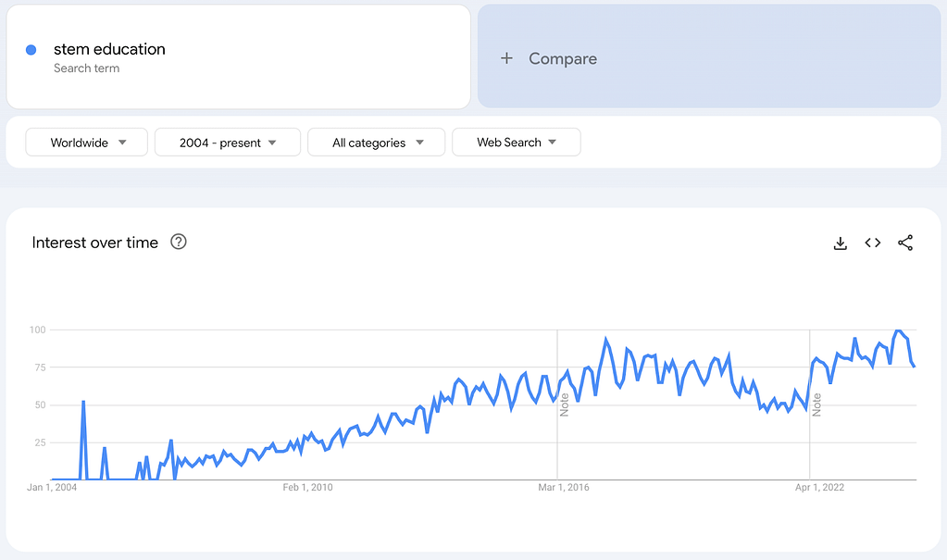
Task: Open the All categories dropdown
Action: (376, 142)
